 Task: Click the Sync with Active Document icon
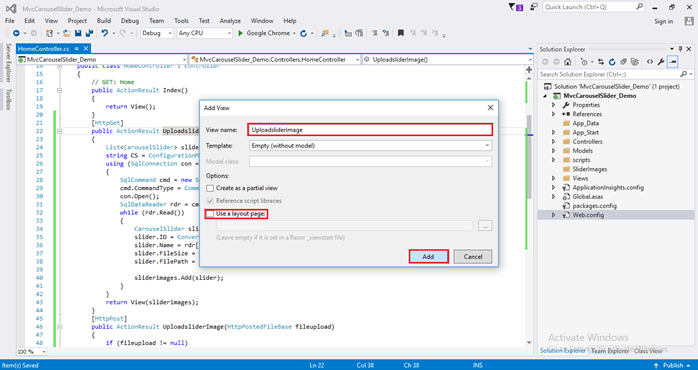[601, 62]
